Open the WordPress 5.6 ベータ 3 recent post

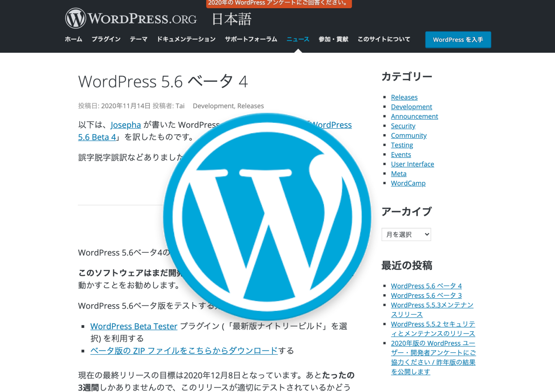click(426, 295)
